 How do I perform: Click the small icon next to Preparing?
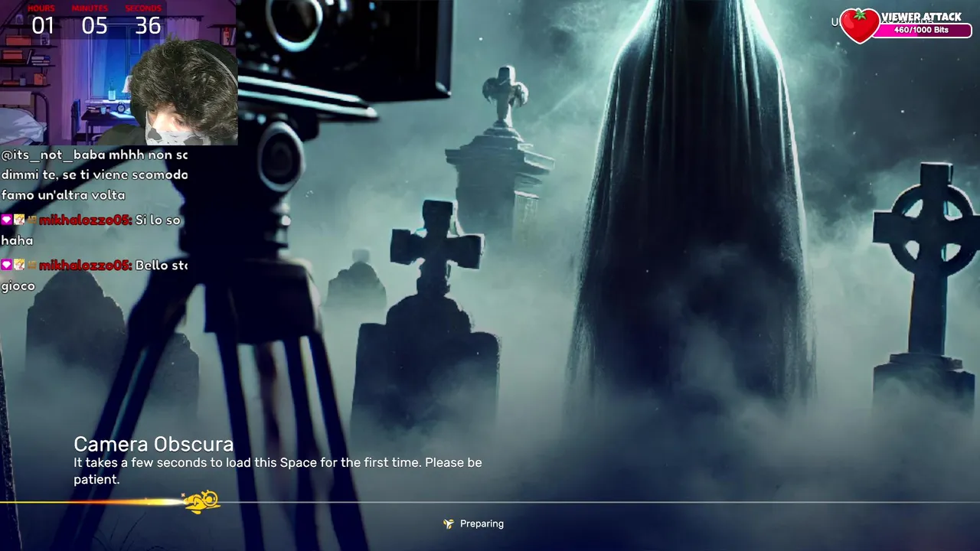point(449,524)
